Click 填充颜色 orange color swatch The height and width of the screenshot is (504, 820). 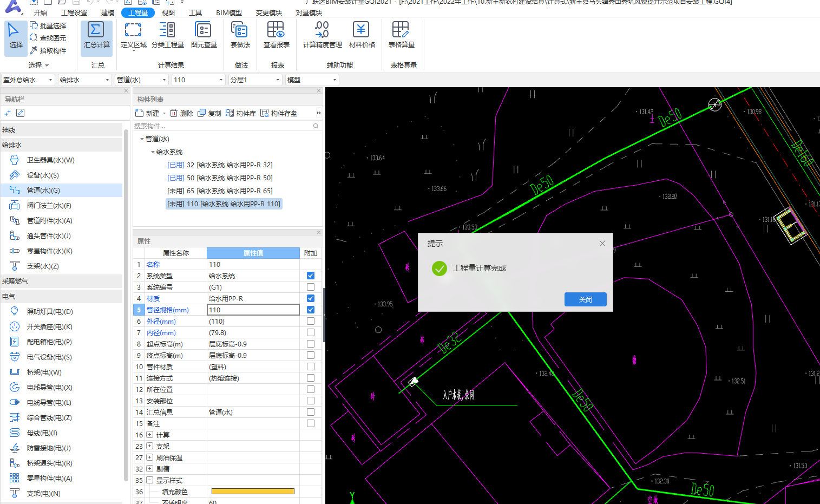click(x=253, y=492)
